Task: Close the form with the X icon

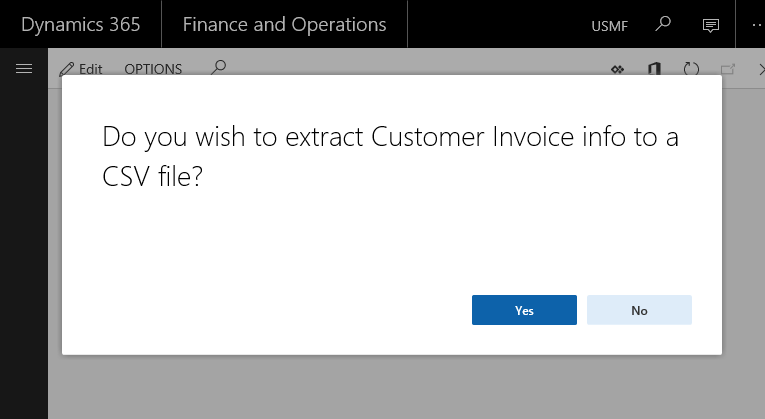Action: (x=757, y=69)
